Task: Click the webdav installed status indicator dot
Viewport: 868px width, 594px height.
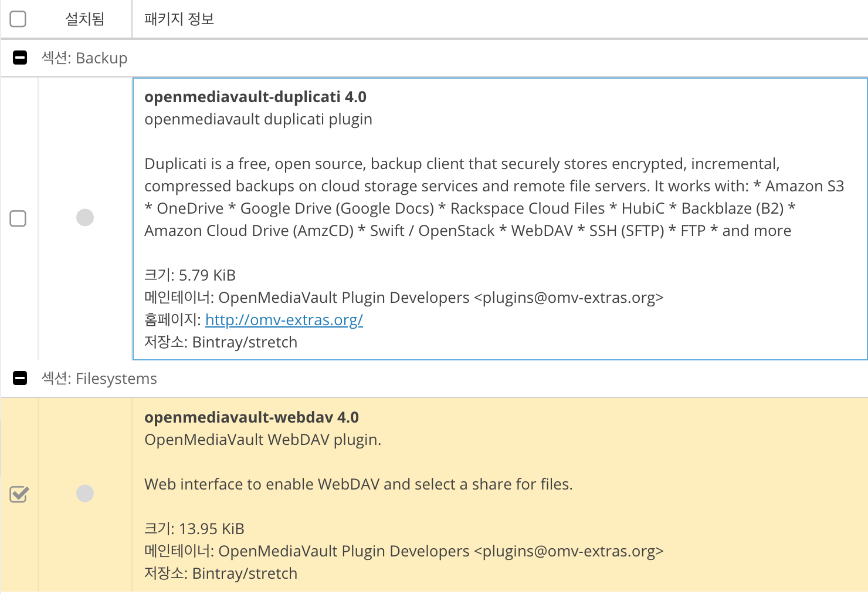Action: pyautogui.click(x=85, y=494)
